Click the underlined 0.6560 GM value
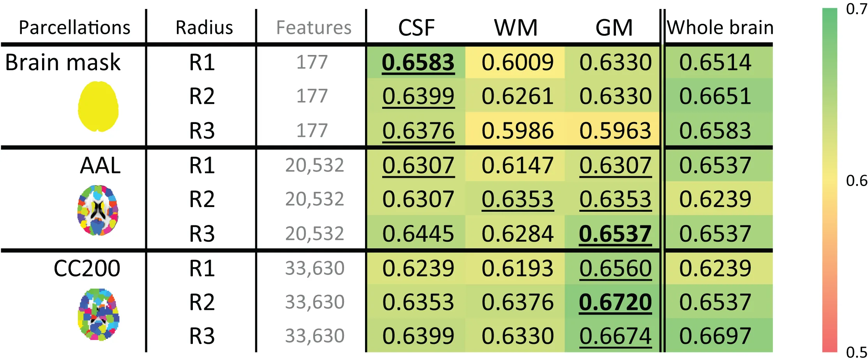The height and width of the screenshot is (363, 868). (x=615, y=268)
